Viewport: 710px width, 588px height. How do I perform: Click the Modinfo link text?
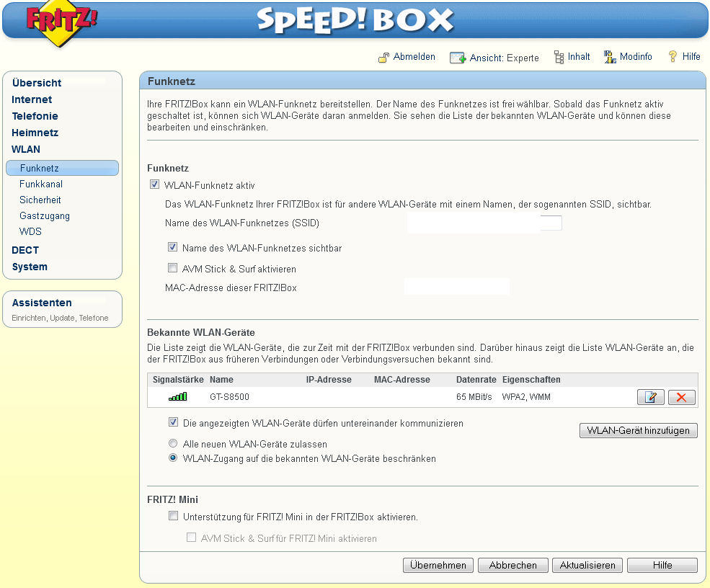[636, 57]
